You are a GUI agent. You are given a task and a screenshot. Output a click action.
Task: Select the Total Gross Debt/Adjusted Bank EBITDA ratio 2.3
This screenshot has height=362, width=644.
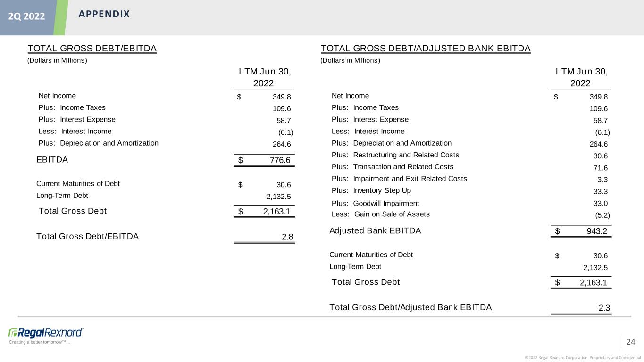coord(604,308)
